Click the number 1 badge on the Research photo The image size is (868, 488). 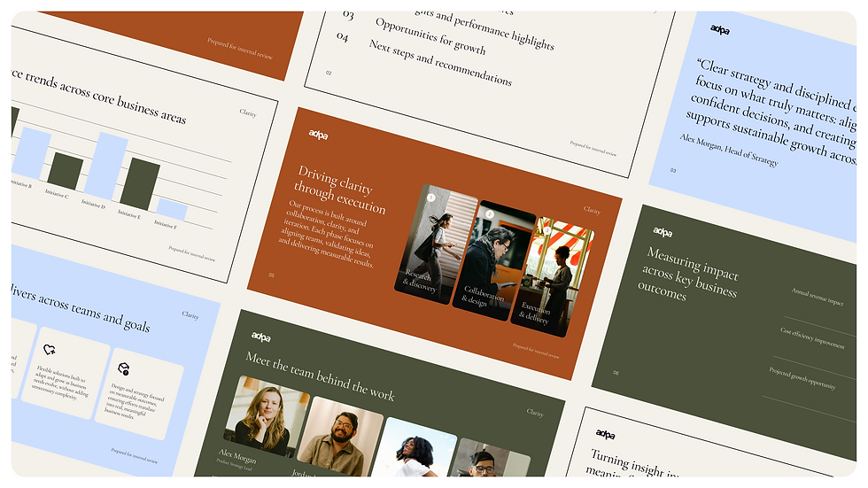431,197
